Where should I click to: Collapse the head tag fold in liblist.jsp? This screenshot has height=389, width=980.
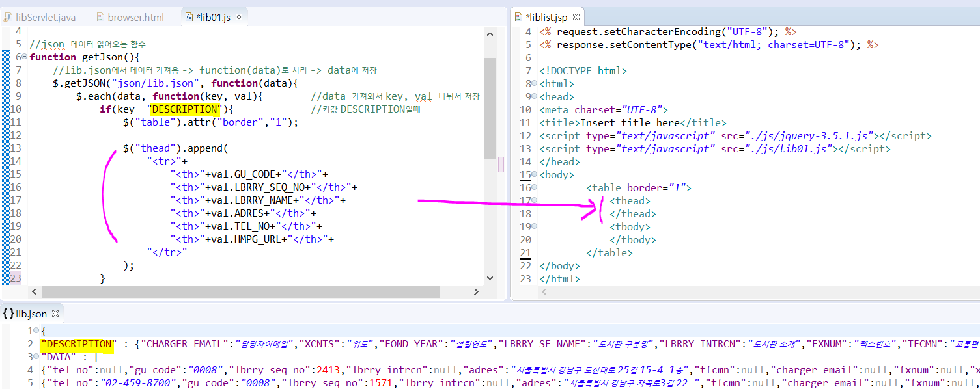pyautogui.click(x=534, y=96)
